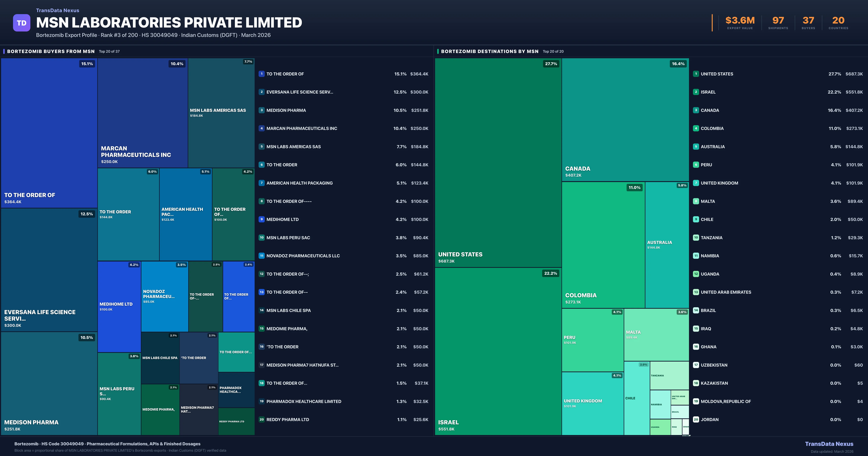Viewport: 868px width, 456px height.
Task: Select the CANADA treemap block
Action: click(625, 120)
